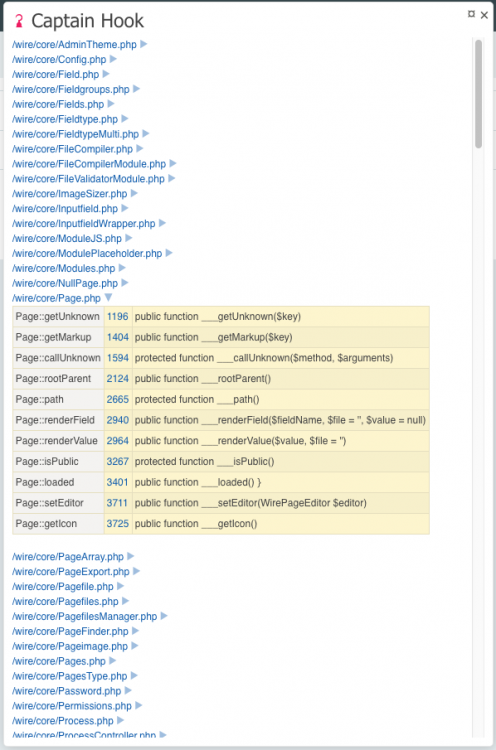Expand the AdminTheme.php arrow
The height and width of the screenshot is (750, 496).
click(143, 44)
